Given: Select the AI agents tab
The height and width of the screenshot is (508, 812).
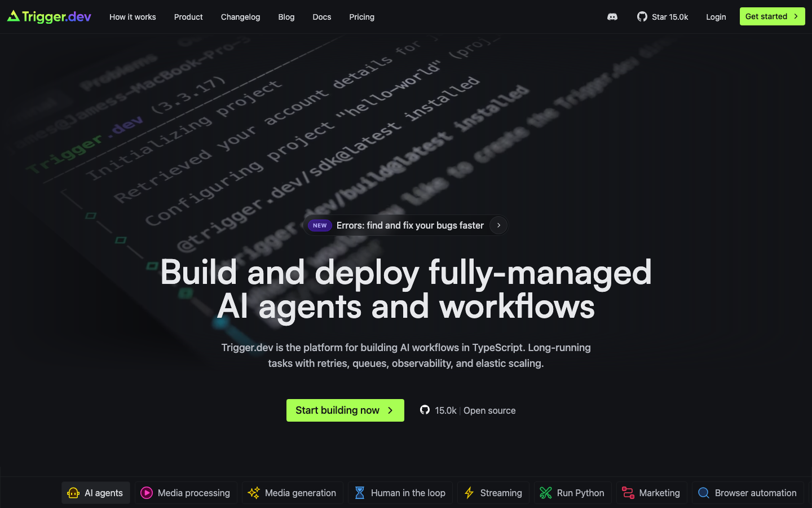Looking at the screenshot, I should tap(96, 493).
